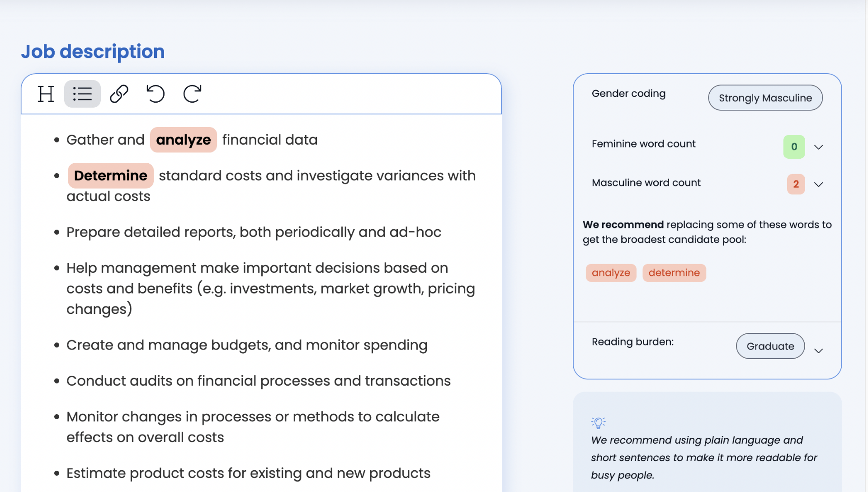Expand the Feminine word count chevron
Screen dimensions: 868x492
coord(820,147)
